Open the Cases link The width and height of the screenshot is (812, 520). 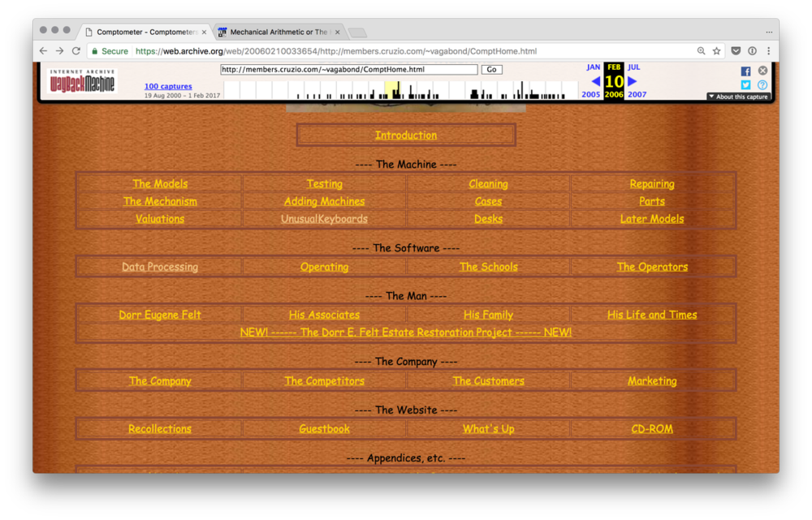point(488,201)
